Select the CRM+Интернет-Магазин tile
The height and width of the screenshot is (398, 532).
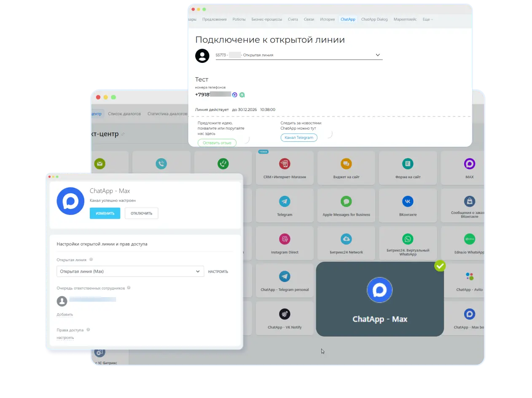click(x=285, y=168)
